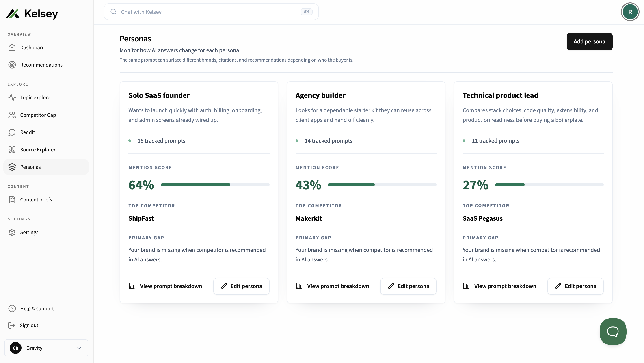Click the Makerkit top competitor name
644x363 pixels.
[x=309, y=218]
